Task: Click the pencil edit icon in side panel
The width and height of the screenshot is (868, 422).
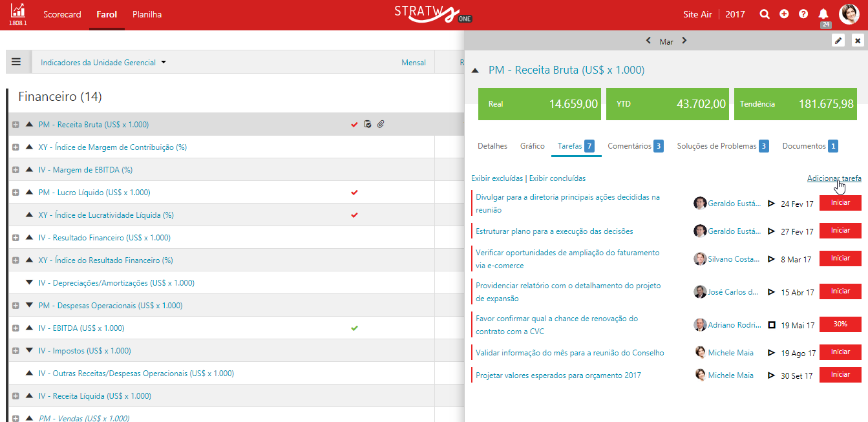Action: [x=838, y=41]
